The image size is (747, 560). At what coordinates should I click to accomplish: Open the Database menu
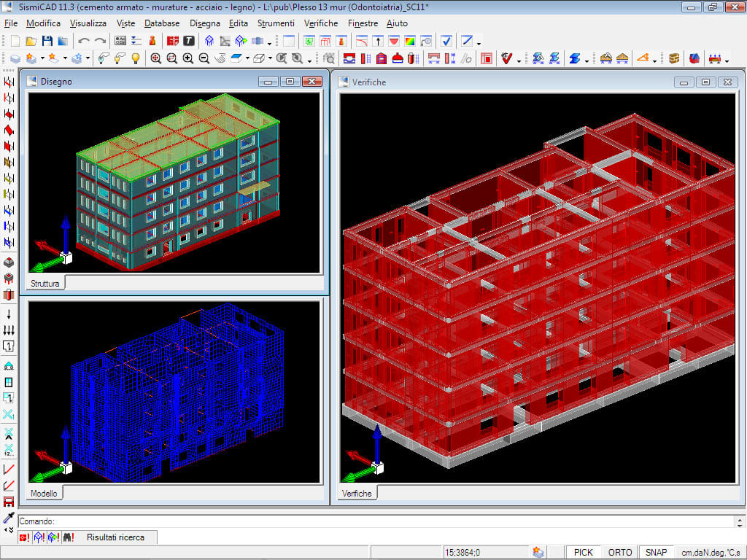point(161,23)
